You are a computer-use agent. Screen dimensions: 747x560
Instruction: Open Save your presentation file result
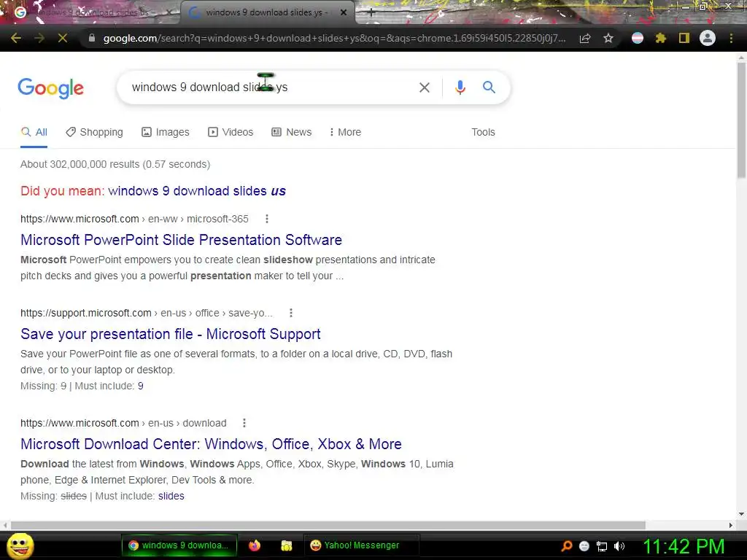(170, 334)
